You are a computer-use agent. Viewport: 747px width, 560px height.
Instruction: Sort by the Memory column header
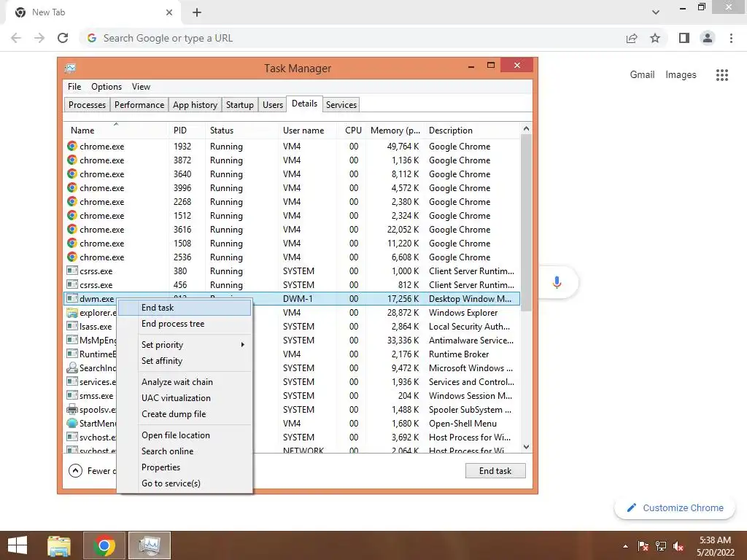(x=395, y=131)
